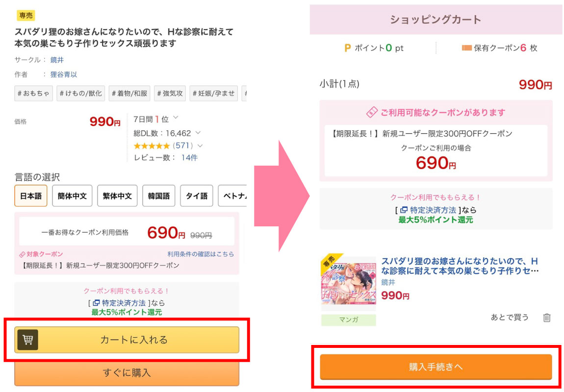Click the coupon icon beside ご利用可能なクーポンがあります
The image size is (564, 392).
[x=372, y=112]
